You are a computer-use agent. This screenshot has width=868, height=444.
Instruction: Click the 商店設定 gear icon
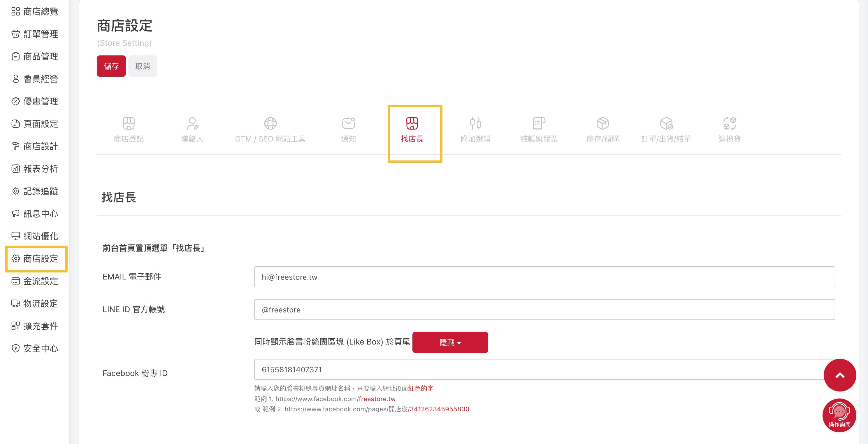(15, 258)
